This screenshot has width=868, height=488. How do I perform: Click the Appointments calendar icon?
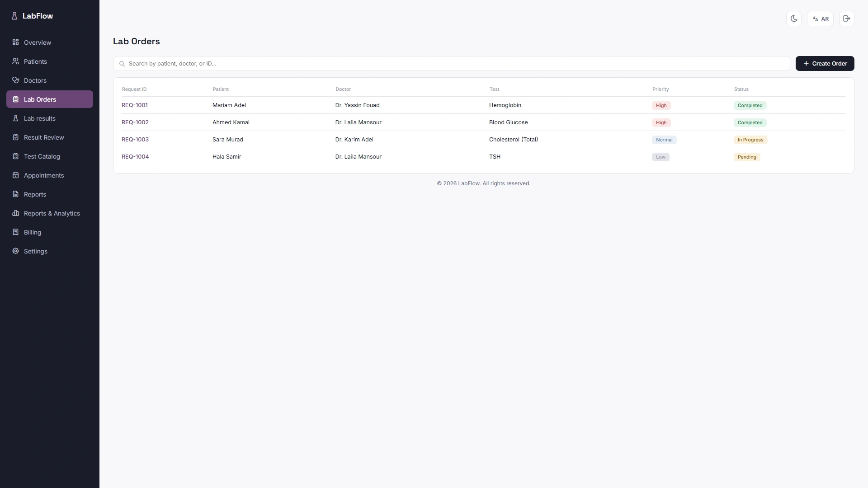tap(15, 175)
